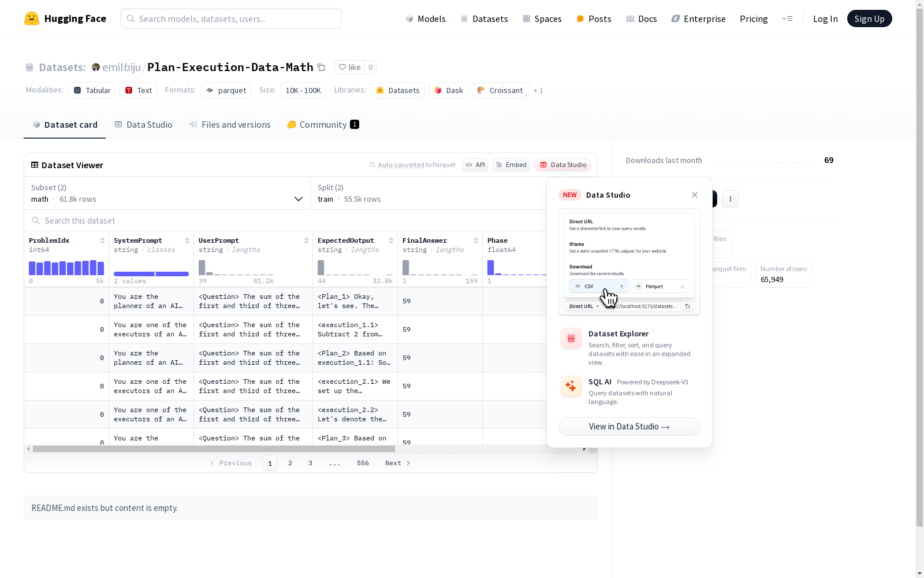This screenshot has height=578, width=924.
Task: Select the Datasets library tag
Action: pos(398,90)
